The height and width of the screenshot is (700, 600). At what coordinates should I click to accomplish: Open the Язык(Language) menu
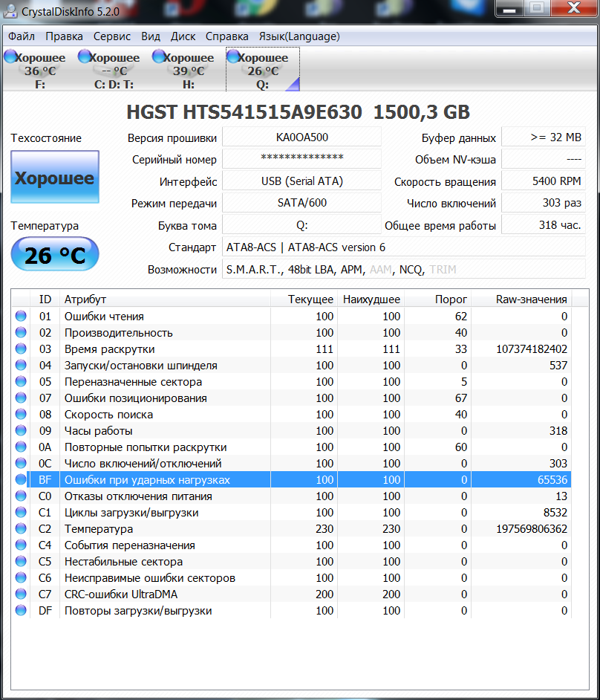click(299, 36)
